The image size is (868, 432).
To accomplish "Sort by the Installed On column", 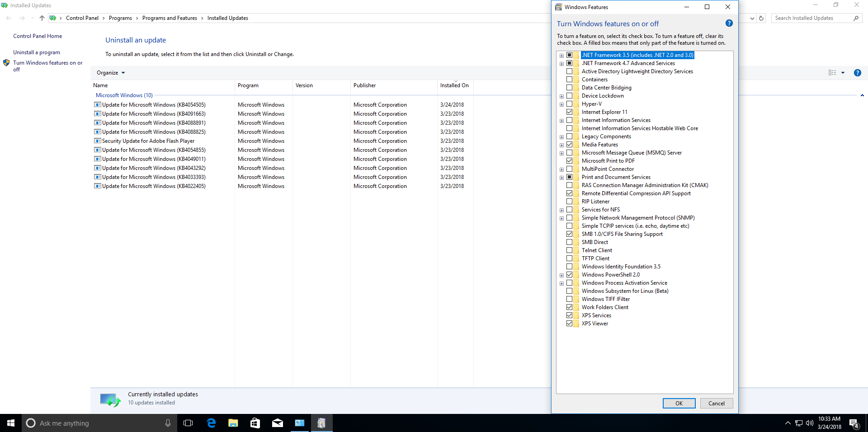I will coord(455,85).
